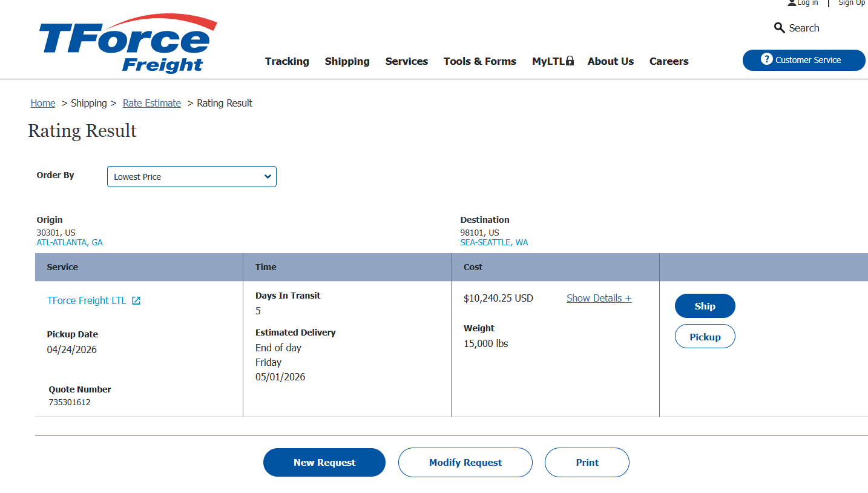Click the Estimated Delivery label
The height and width of the screenshot is (493, 868).
(295, 333)
